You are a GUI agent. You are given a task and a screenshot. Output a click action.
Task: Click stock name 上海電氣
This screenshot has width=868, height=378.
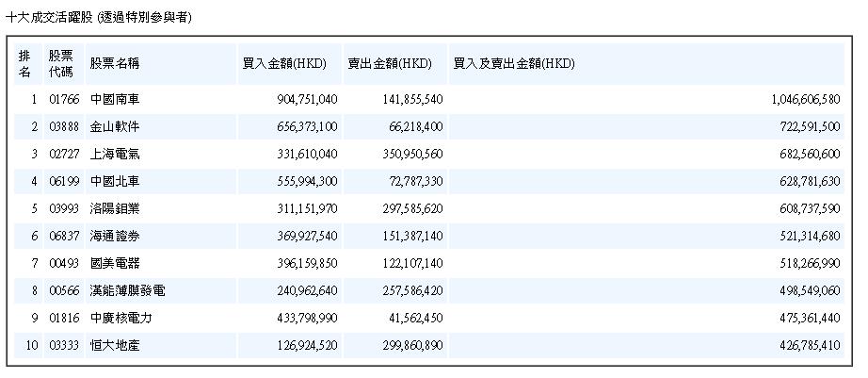point(114,154)
